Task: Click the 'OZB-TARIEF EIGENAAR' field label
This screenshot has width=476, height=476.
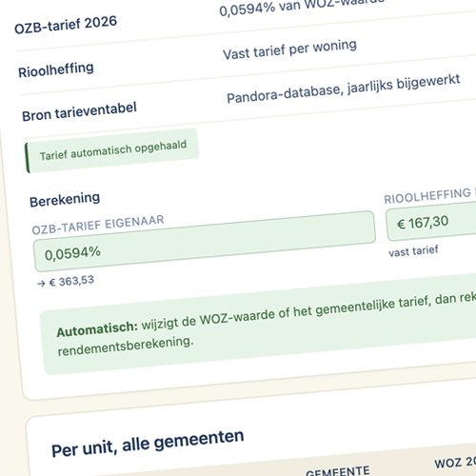Action: [98, 225]
